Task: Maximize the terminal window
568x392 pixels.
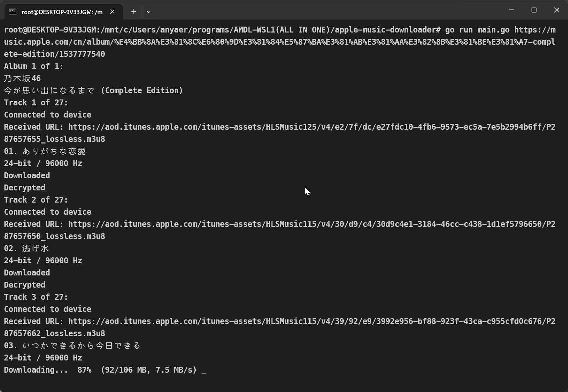Action: pos(534,10)
